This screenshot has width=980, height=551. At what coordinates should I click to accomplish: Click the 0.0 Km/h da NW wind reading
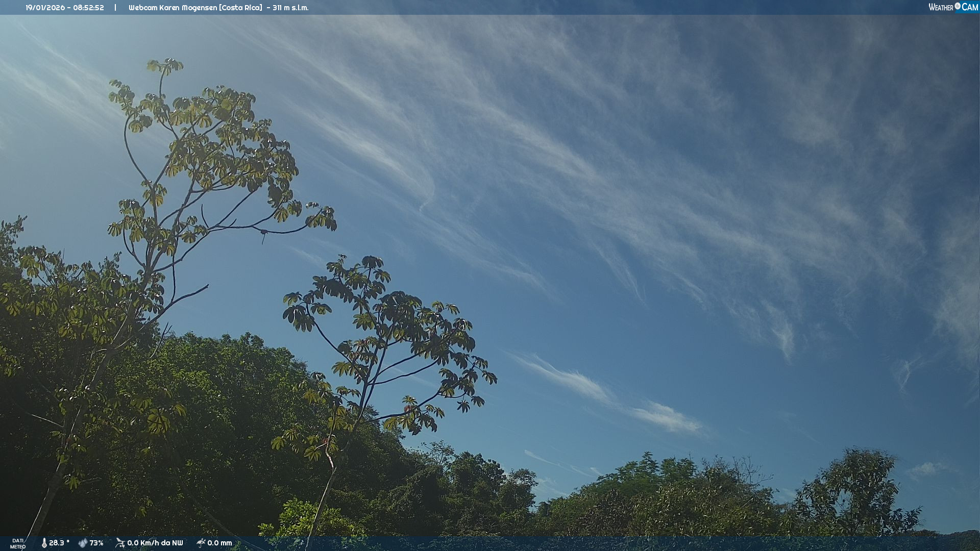click(155, 543)
